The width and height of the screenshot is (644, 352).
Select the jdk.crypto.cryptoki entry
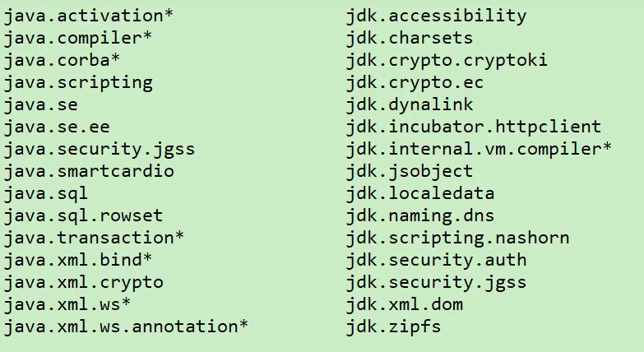tap(447, 60)
